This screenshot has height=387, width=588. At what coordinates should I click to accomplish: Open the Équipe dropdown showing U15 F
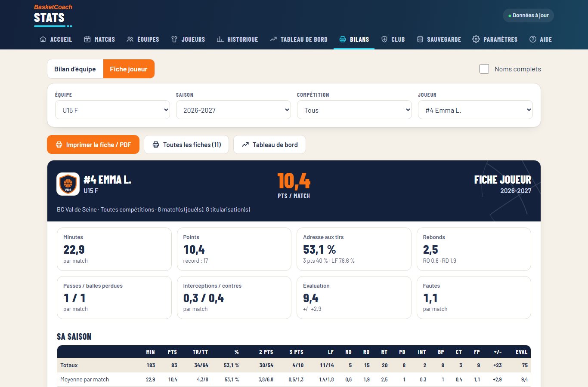[x=112, y=110]
